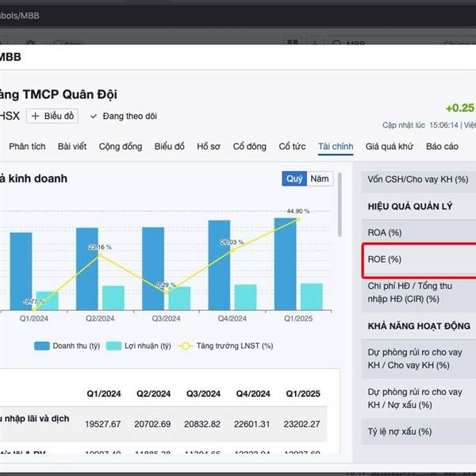
Task: Toggle Lợi nhuận (tỷ) legend series
Action: pyautogui.click(x=138, y=346)
